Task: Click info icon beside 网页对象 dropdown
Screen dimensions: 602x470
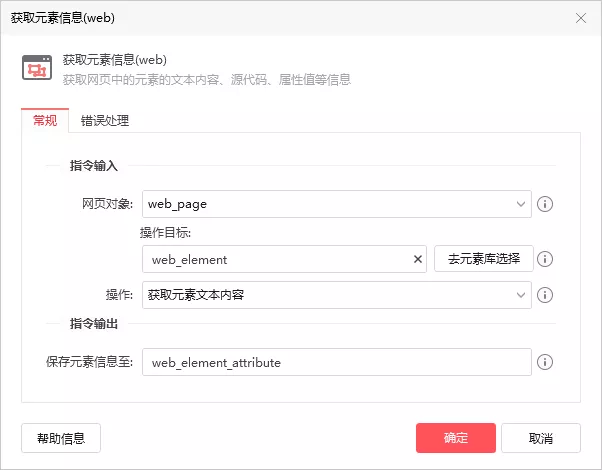Action: pos(546,204)
